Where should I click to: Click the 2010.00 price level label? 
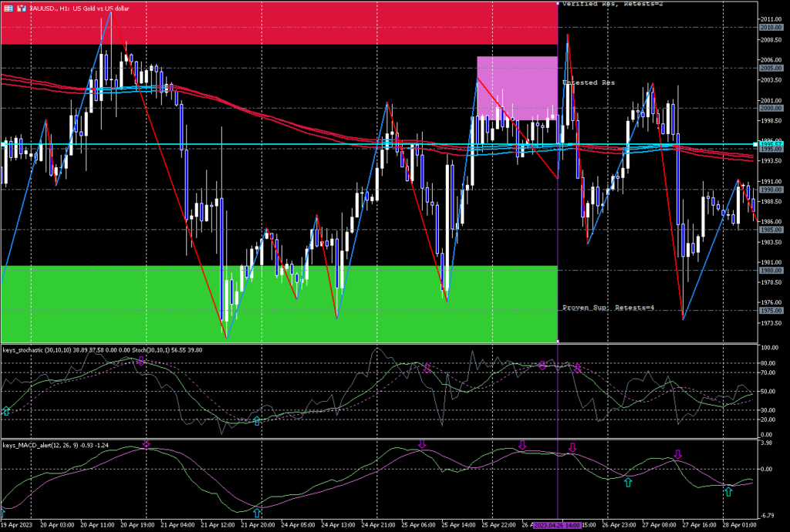[x=771, y=28]
